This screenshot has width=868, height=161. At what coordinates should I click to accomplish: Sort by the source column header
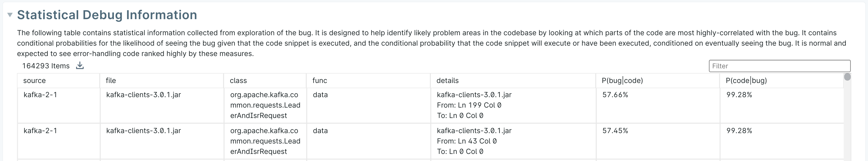click(x=34, y=80)
